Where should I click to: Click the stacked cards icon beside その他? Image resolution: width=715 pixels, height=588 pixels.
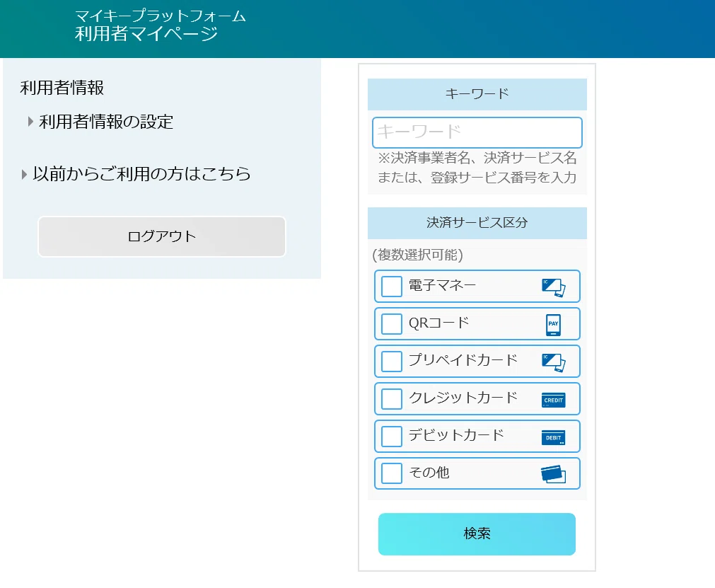[x=553, y=474]
